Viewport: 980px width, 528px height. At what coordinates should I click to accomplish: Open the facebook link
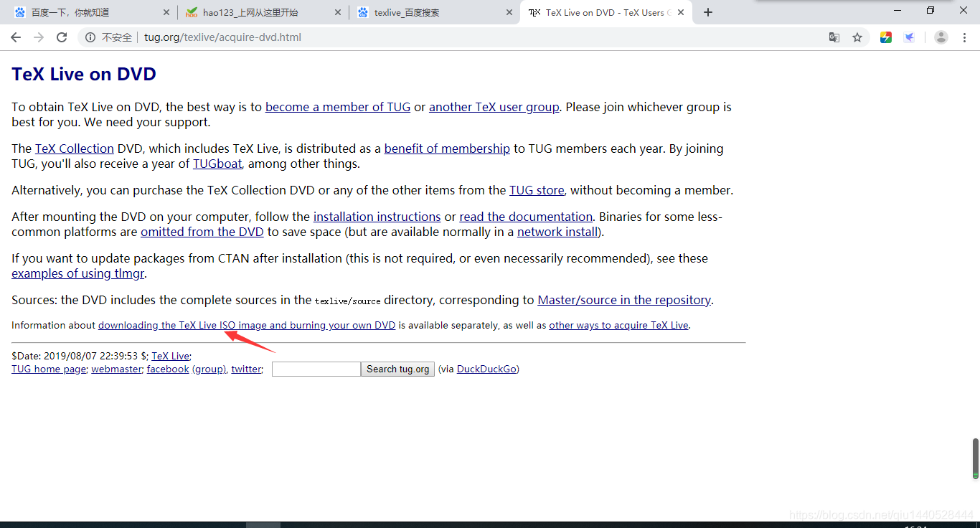click(168, 369)
